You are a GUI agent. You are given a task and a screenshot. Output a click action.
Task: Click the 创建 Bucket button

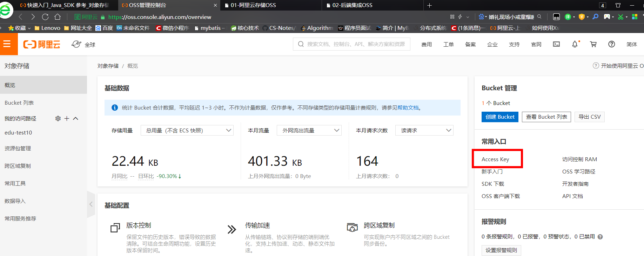point(500,117)
